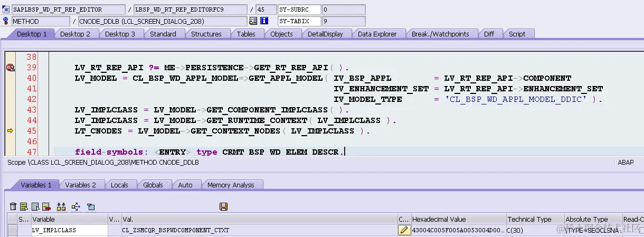Screen dimensions: 644x237
Task: Select the row selector left of LV_IMPLCLASS
Action: [12, 230]
